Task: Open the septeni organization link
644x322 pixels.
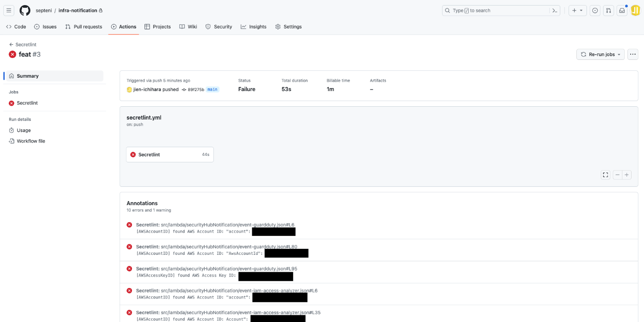Action: coord(44,11)
